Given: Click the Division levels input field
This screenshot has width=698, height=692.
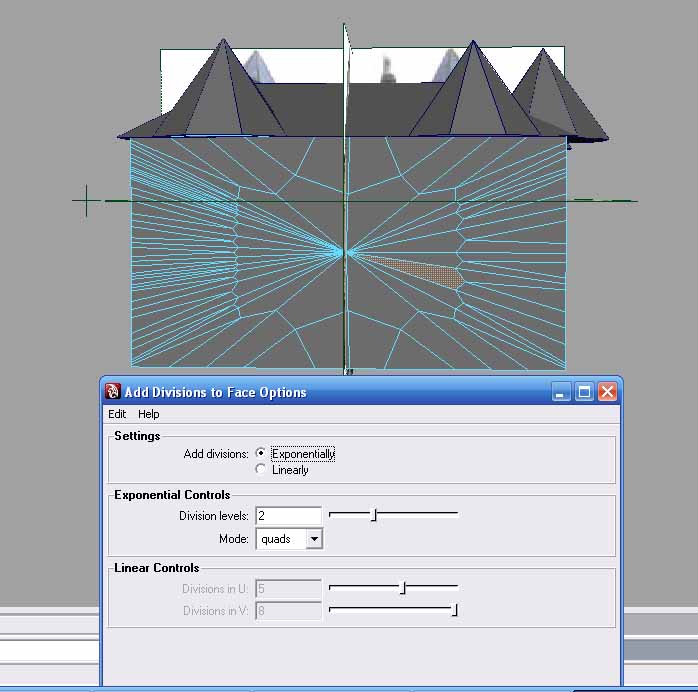Looking at the screenshot, I should 288,515.
